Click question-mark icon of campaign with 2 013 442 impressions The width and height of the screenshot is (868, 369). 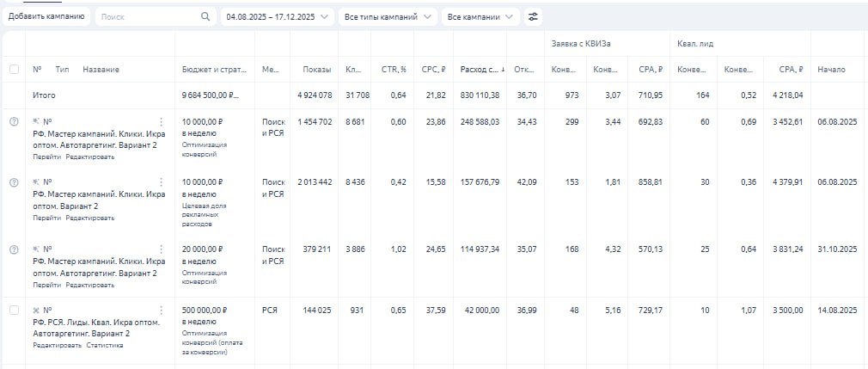14,182
